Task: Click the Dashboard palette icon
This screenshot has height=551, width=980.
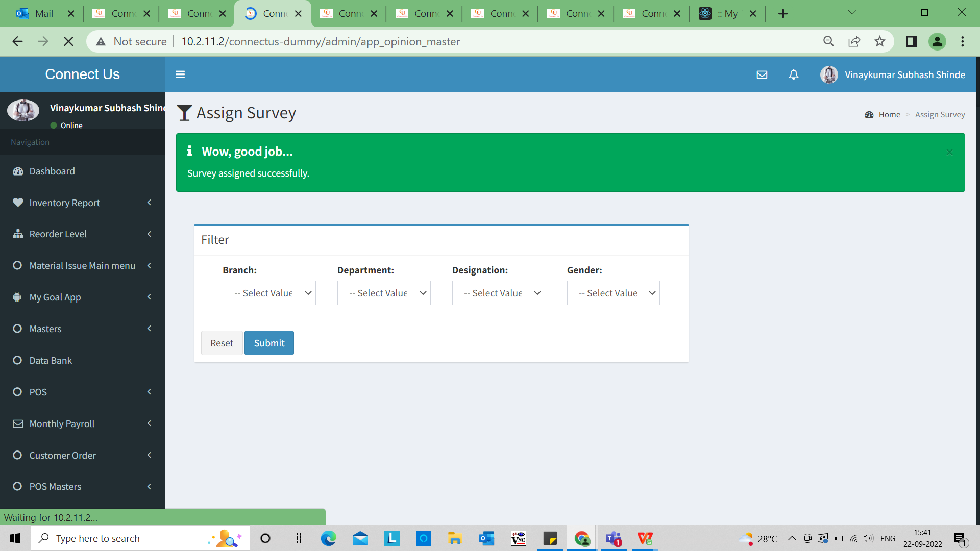Action: pos(18,171)
